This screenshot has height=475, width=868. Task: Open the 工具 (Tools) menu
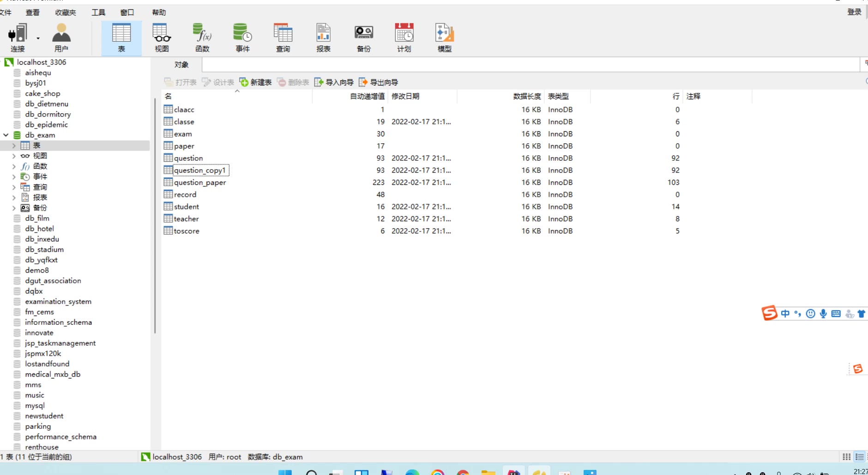98,12
